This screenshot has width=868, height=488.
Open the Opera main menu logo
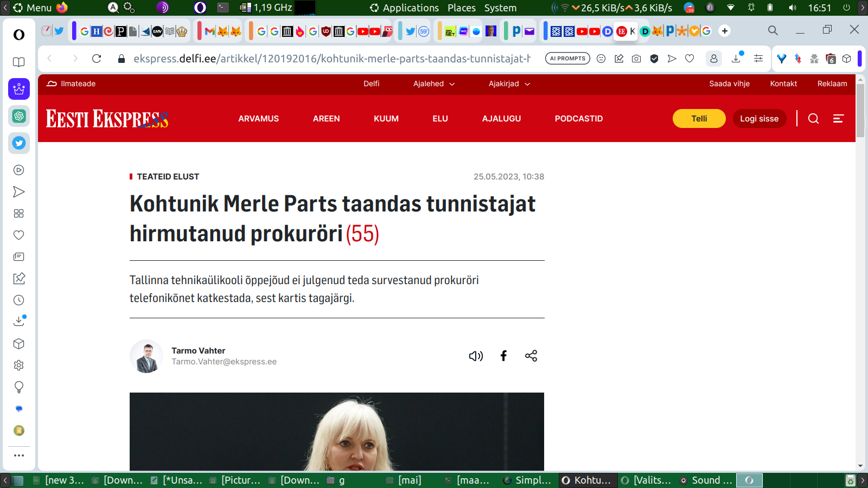point(19,35)
